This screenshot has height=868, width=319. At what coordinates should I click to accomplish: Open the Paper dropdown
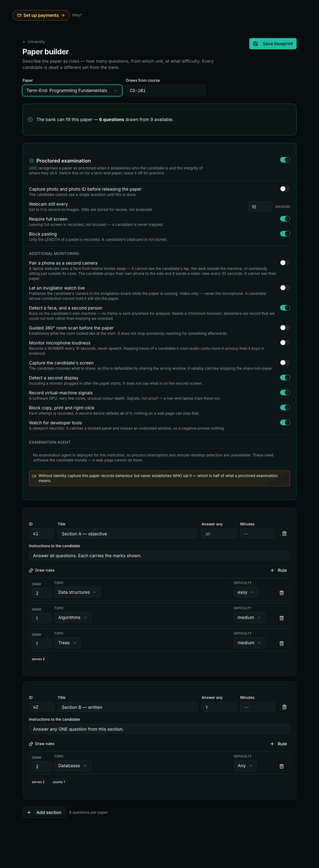point(72,91)
